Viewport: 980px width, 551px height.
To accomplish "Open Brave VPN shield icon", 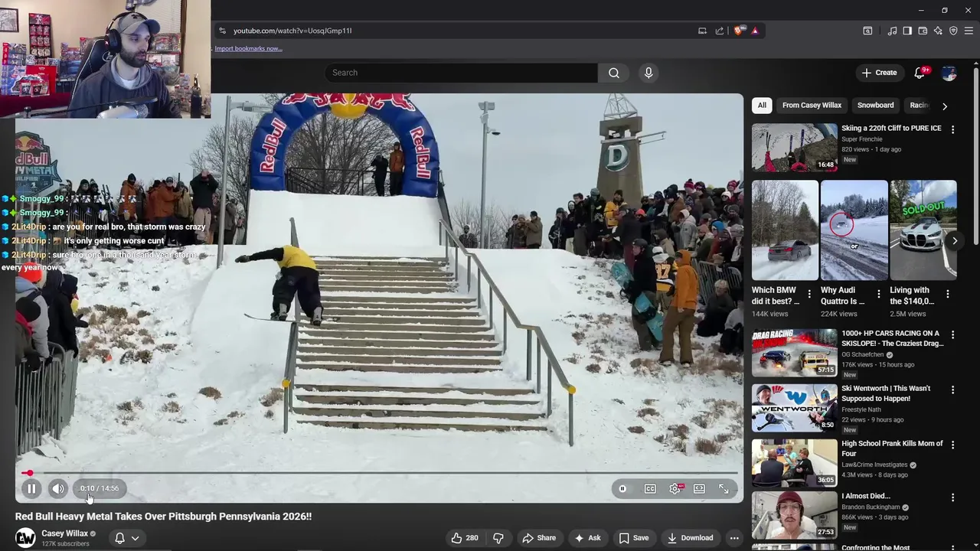I will click(953, 31).
